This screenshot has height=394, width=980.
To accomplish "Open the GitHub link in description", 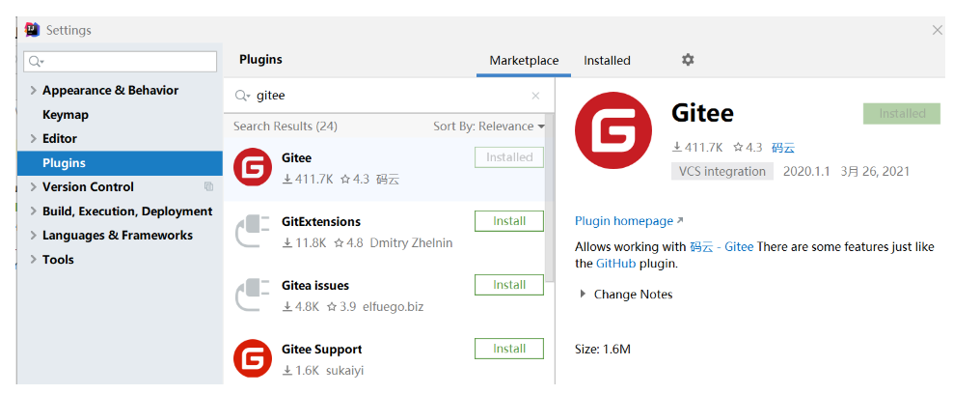I will click(615, 264).
